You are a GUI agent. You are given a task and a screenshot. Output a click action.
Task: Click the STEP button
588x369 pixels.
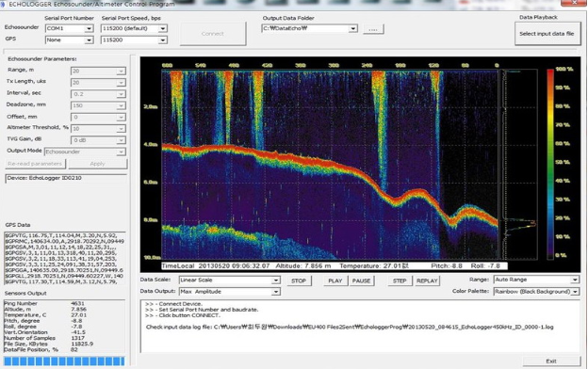point(400,281)
